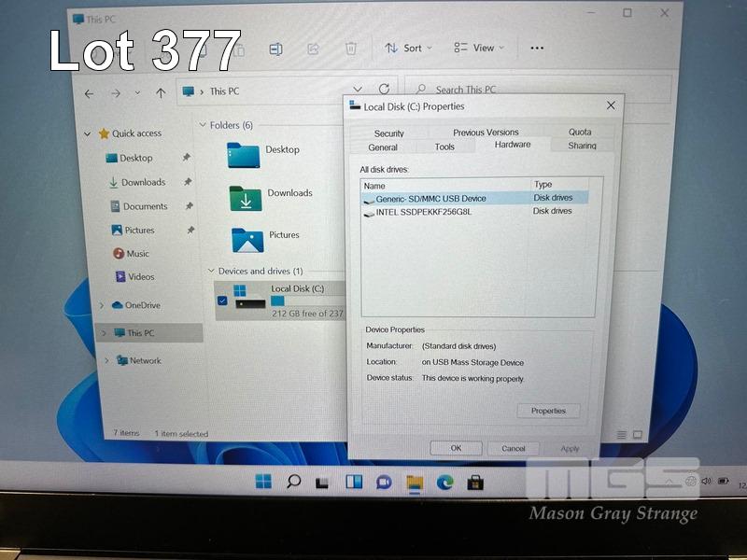Click the Share icon in toolbar

pyautogui.click(x=314, y=49)
